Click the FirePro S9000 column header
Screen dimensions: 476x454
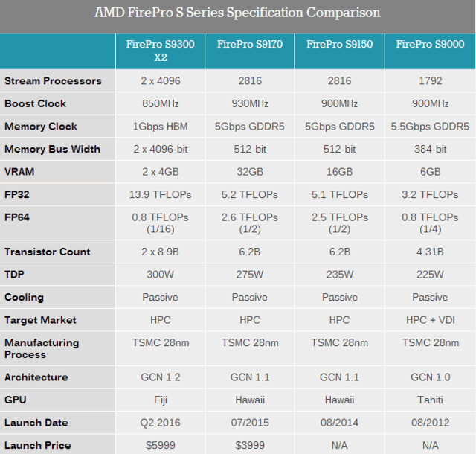(x=430, y=45)
